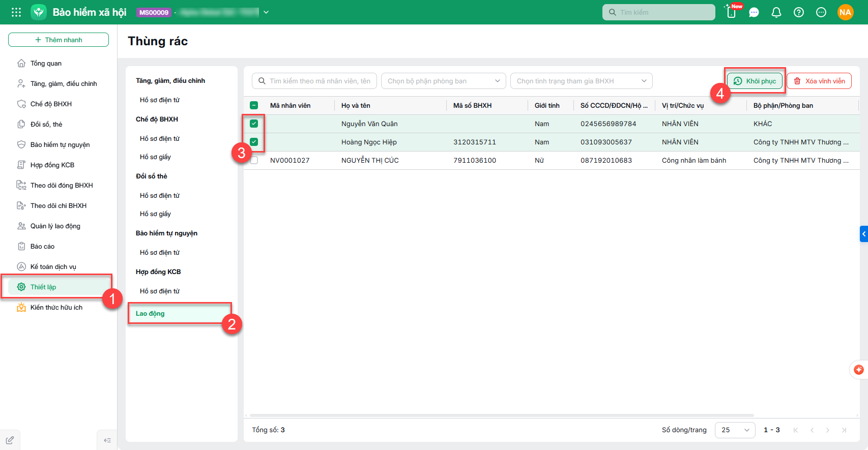Click the horizontal scrollbar under the table
Screen dimensions: 868x450
coord(502,415)
